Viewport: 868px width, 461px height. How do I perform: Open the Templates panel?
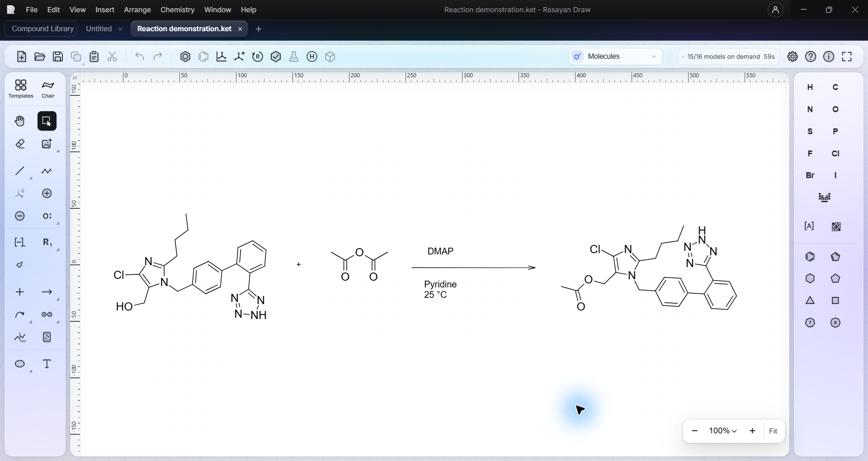[21, 89]
